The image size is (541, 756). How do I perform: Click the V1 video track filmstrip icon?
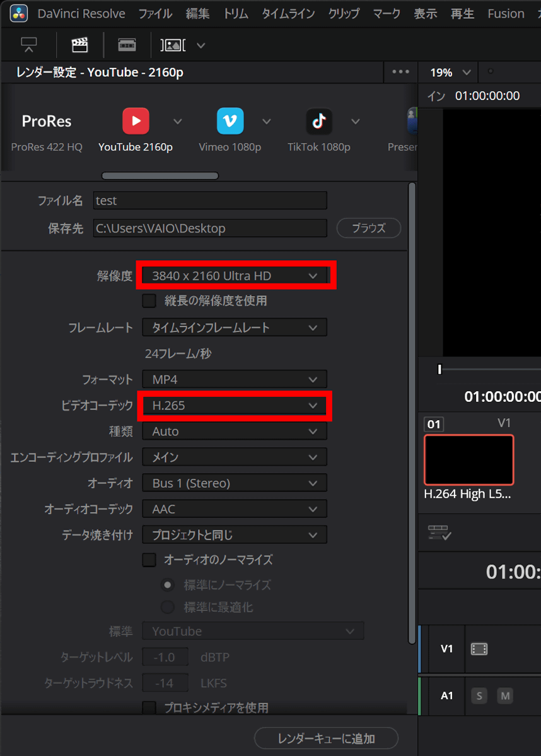pos(479,649)
